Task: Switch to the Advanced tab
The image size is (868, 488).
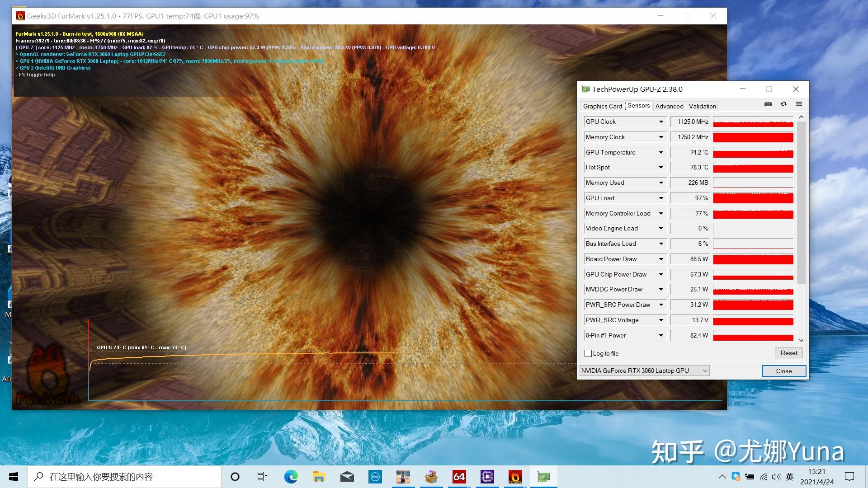Action: click(669, 106)
